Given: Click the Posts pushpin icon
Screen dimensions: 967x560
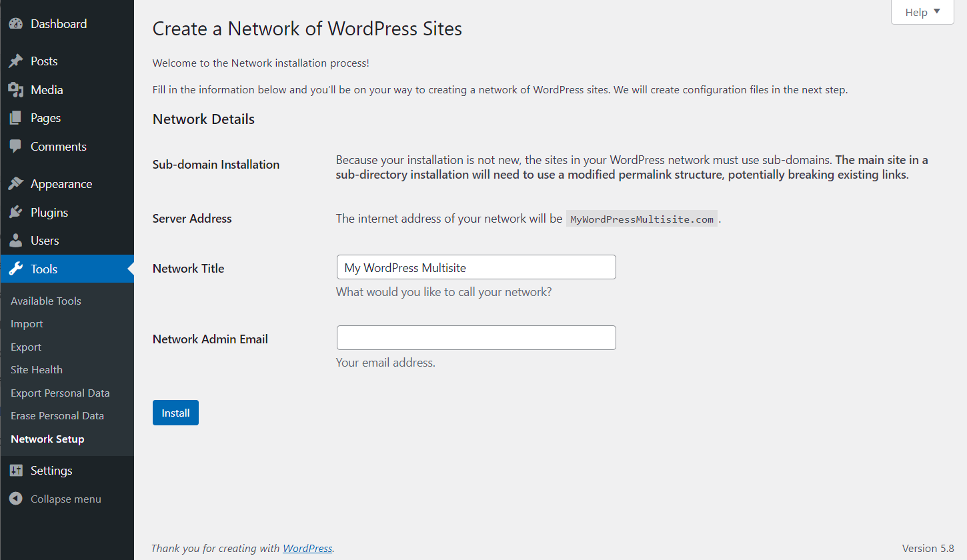Looking at the screenshot, I should [16, 61].
